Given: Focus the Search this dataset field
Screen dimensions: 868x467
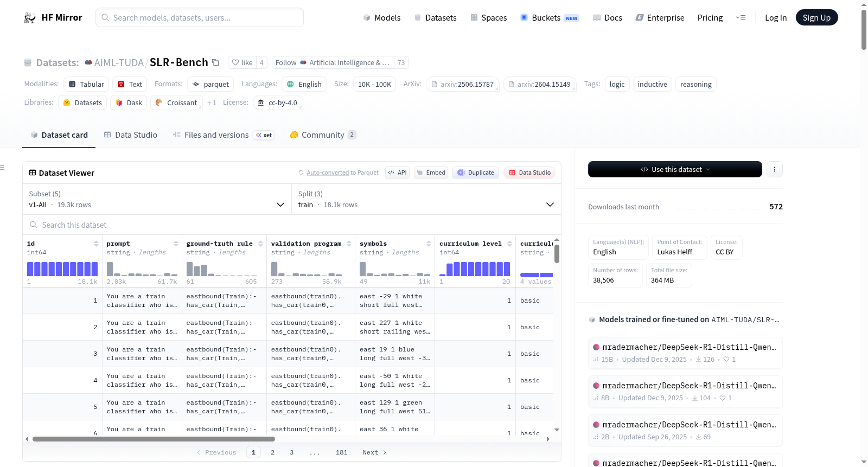Looking at the screenshot, I should (x=292, y=225).
